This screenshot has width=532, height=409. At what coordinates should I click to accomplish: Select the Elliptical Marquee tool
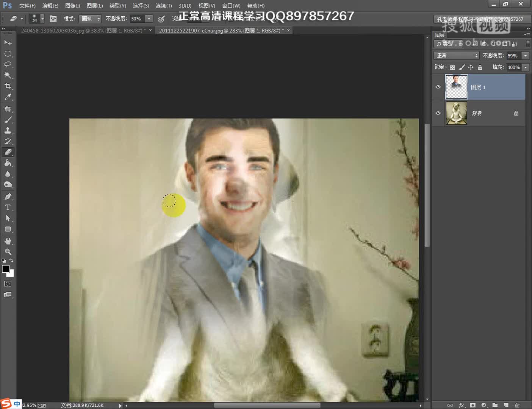coord(8,53)
